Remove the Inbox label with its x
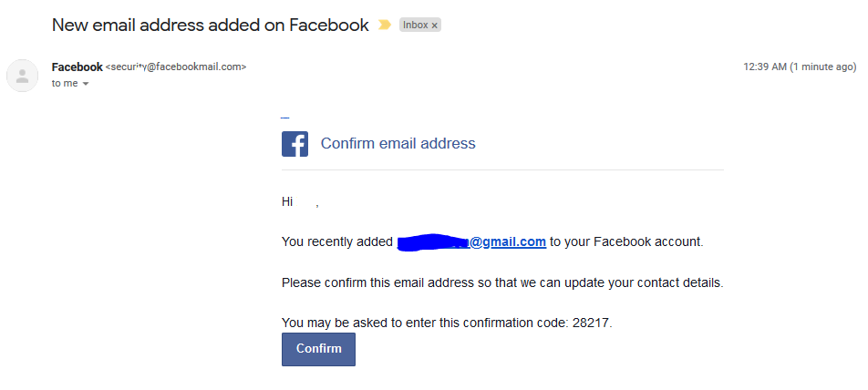Screen dimensions: 868x390 pyautogui.click(x=435, y=26)
